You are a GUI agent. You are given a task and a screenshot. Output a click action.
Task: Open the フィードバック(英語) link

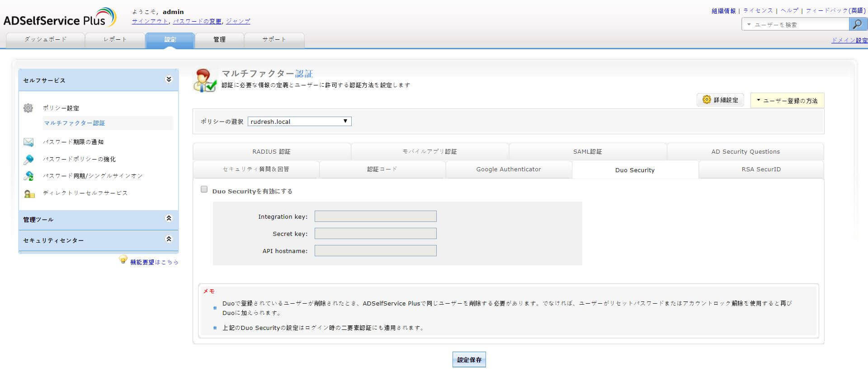tap(836, 11)
